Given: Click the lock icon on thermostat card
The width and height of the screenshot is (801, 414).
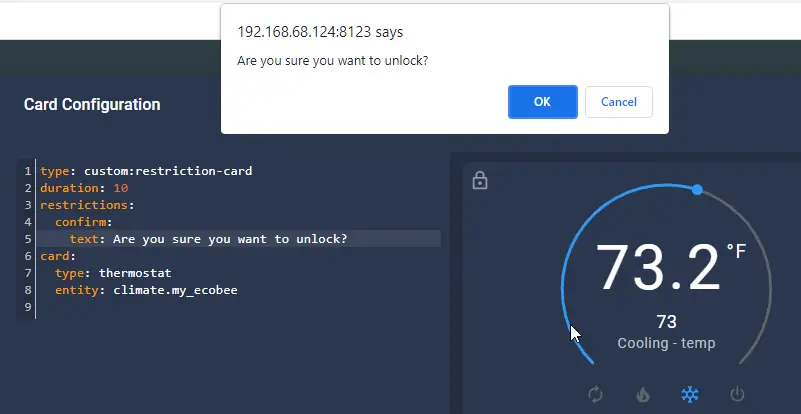Looking at the screenshot, I should point(480,180).
